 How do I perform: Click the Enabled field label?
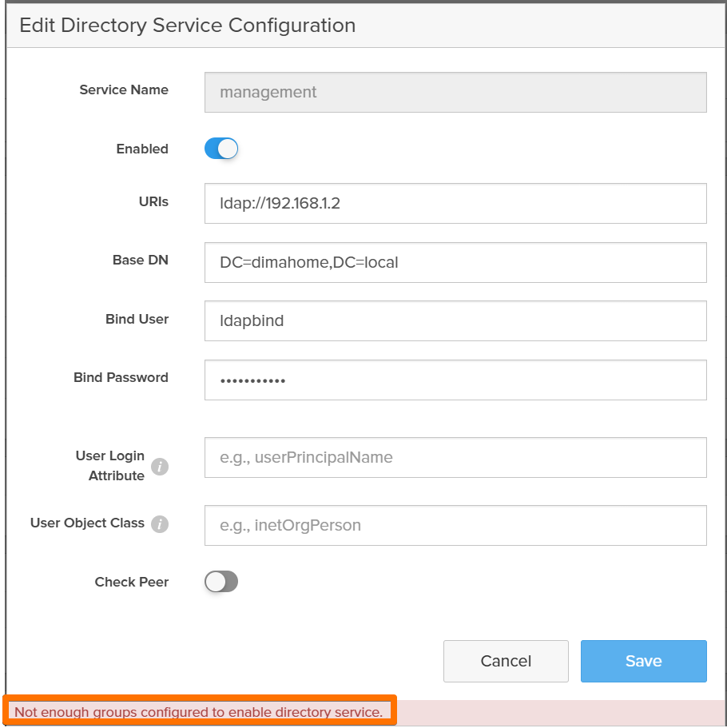(142, 149)
